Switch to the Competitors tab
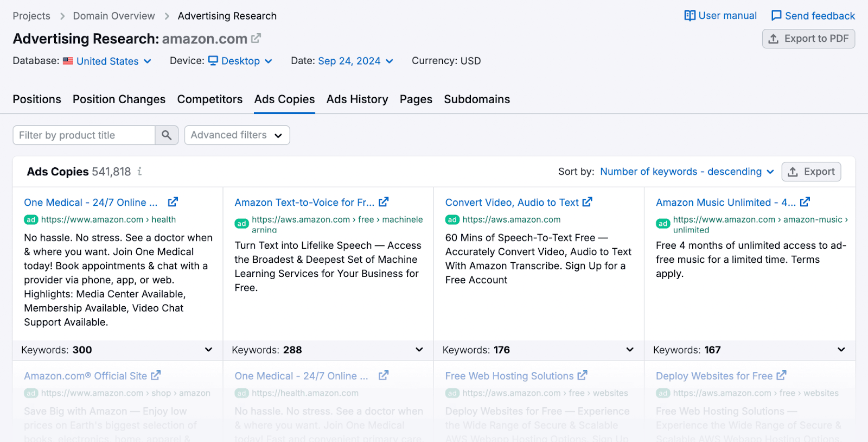868x442 pixels. [209, 99]
